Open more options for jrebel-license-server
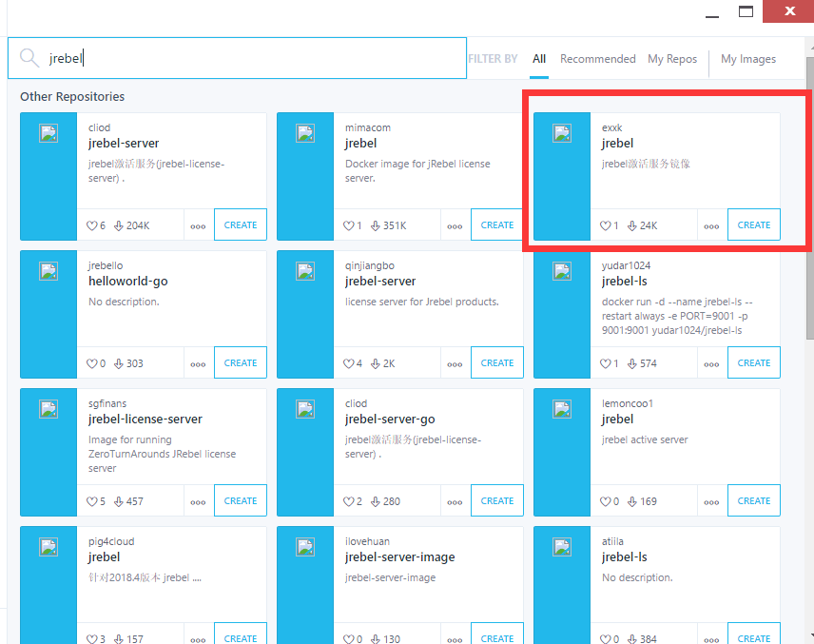Image resolution: width=814 pixels, height=644 pixels. tap(198, 502)
